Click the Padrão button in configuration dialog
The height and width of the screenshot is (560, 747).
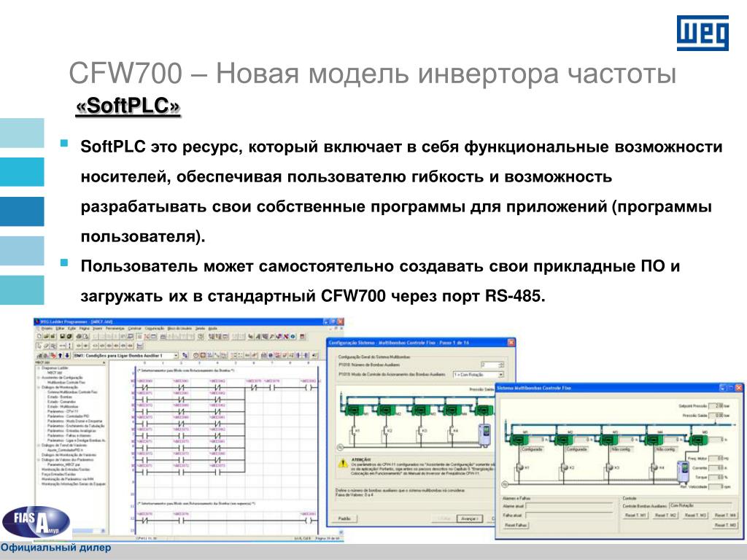[x=344, y=518]
